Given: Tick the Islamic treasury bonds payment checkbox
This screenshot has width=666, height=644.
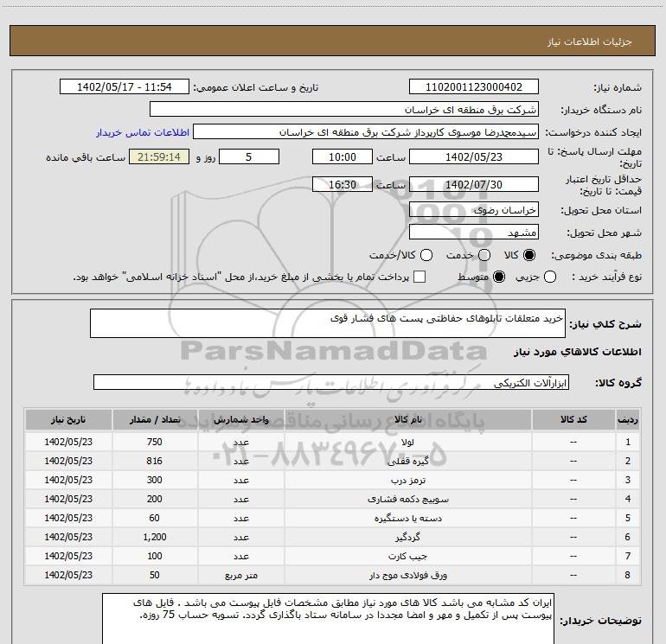Looking at the screenshot, I should (419, 277).
